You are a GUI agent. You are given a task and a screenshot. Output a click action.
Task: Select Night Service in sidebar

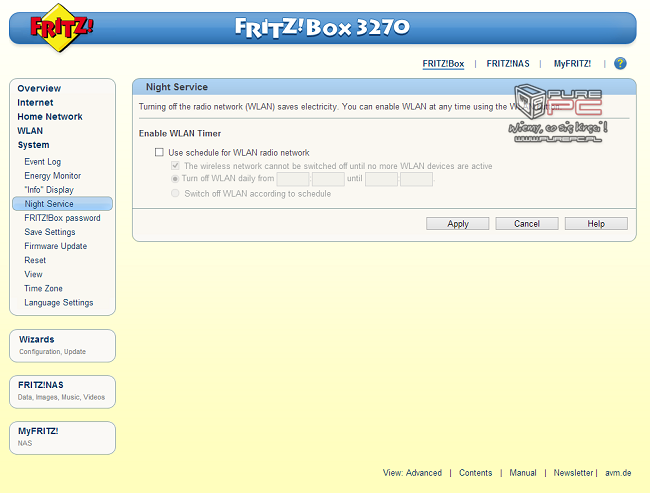click(x=62, y=204)
